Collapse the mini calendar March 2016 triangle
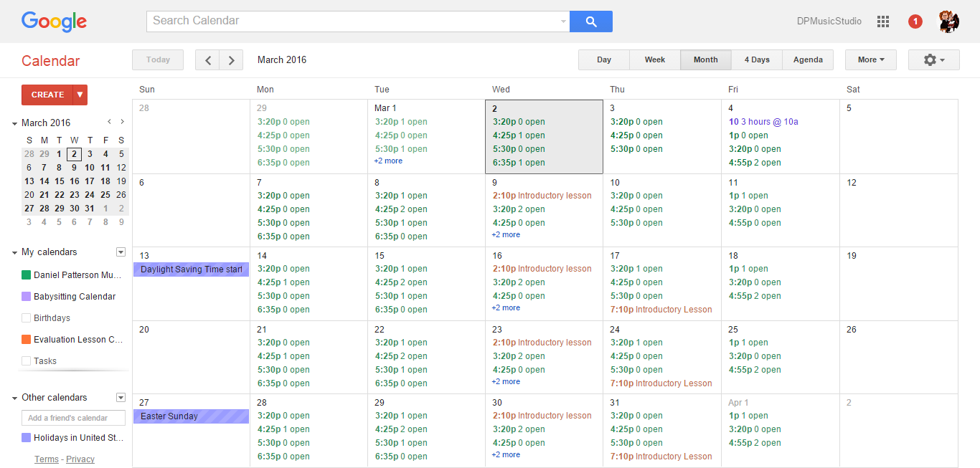The width and height of the screenshot is (980, 468). [x=14, y=123]
